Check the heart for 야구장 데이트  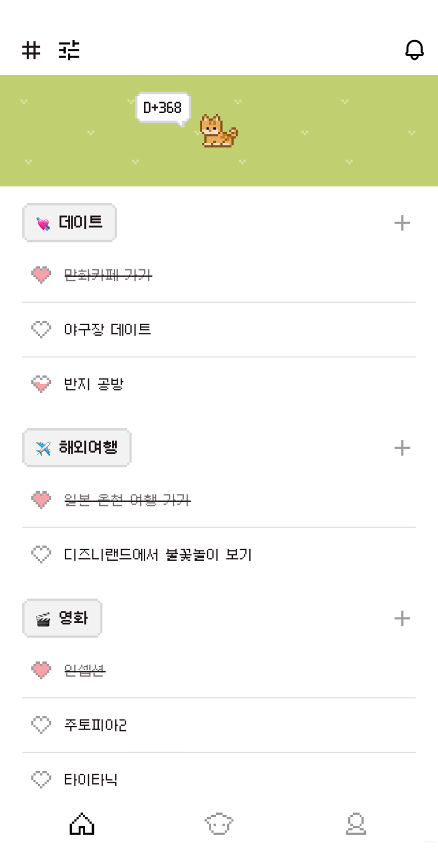41,329
